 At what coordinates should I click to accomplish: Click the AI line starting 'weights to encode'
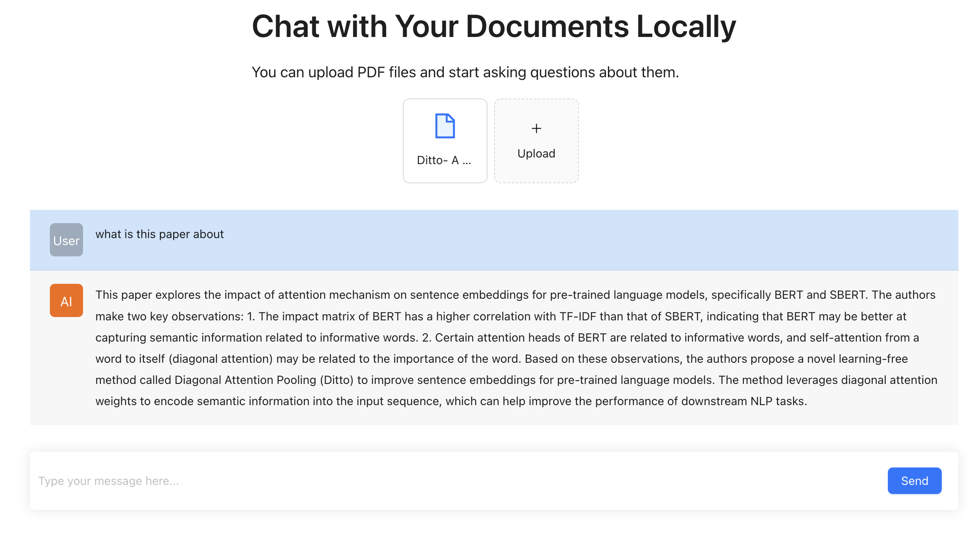[x=451, y=401]
